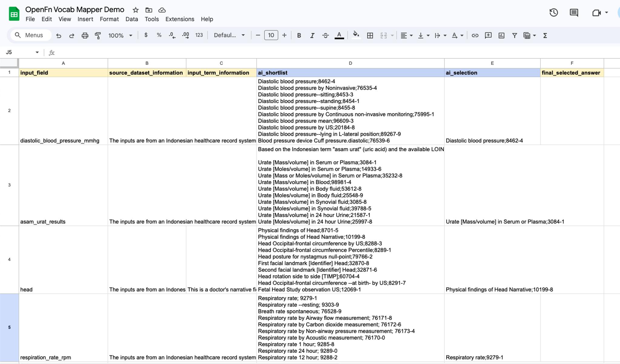Open the borders tool
The image size is (620, 364).
(x=370, y=35)
